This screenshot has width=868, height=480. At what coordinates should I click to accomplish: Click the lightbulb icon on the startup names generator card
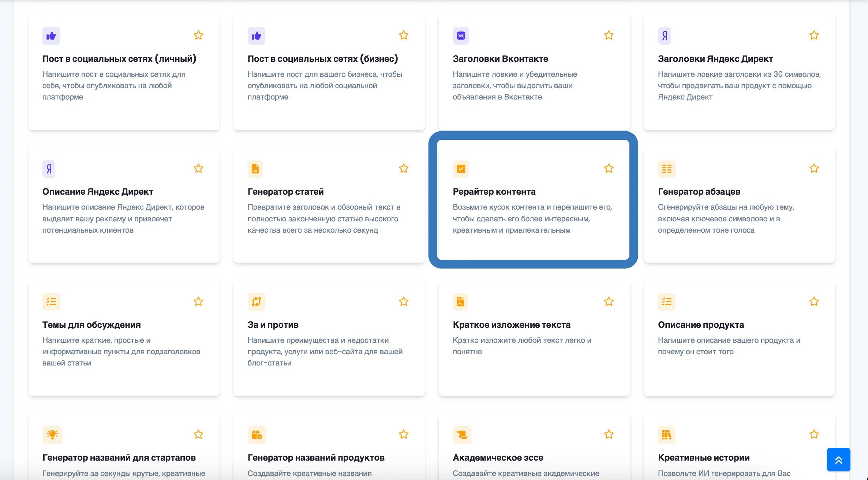(52, 435)
